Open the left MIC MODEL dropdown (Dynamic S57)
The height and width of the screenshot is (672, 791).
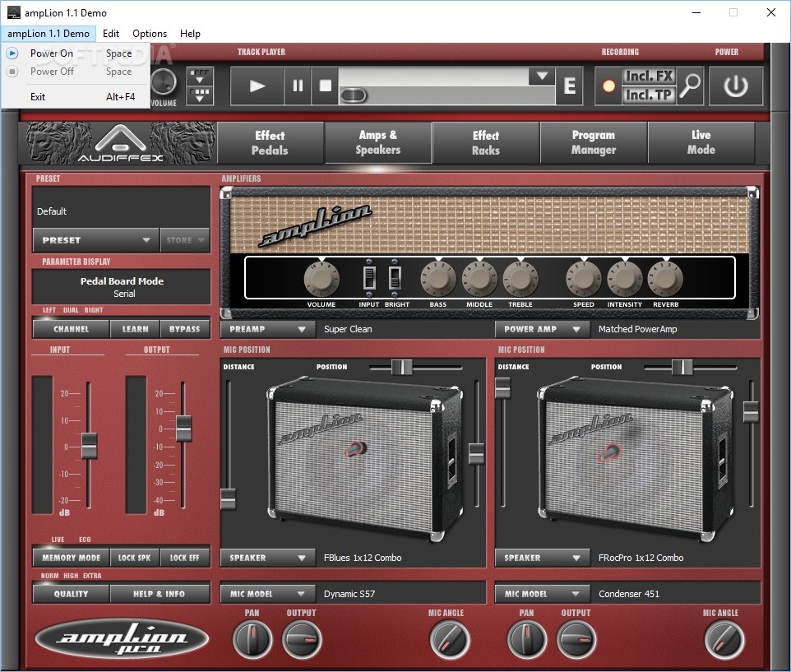[267, 594]
